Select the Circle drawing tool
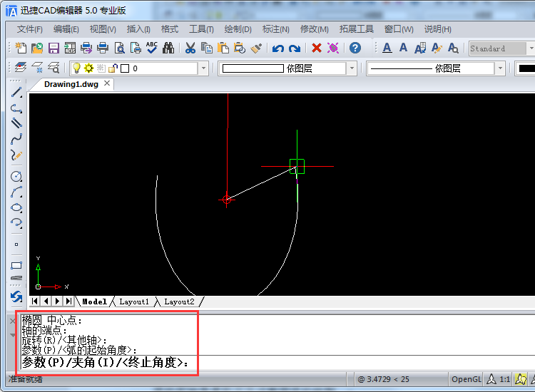The image size is (535, 392). point(16,176)
